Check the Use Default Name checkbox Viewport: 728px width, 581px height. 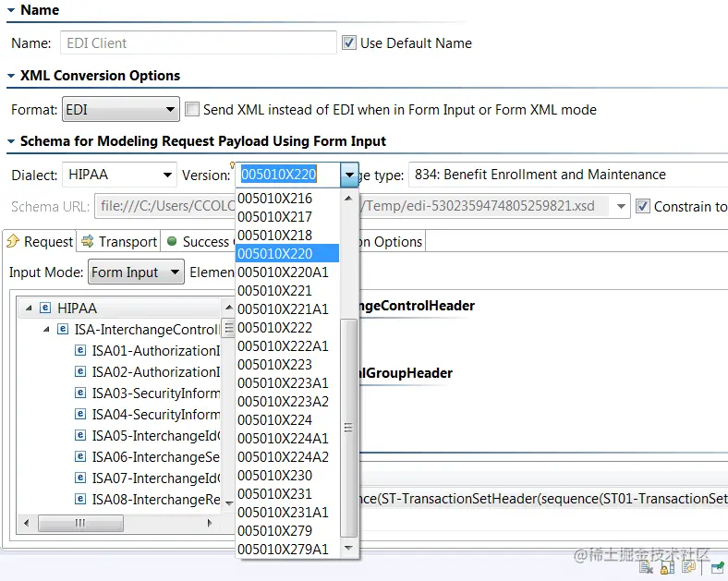pos(349,42)
